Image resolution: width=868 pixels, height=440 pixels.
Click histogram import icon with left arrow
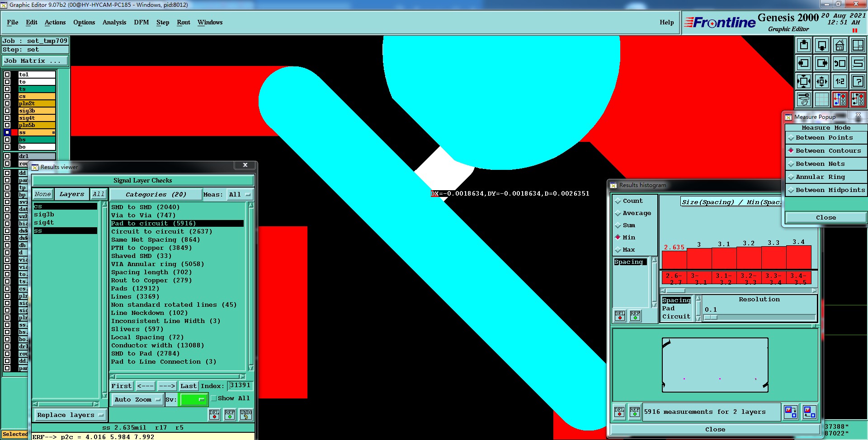[x=809, y=412]
